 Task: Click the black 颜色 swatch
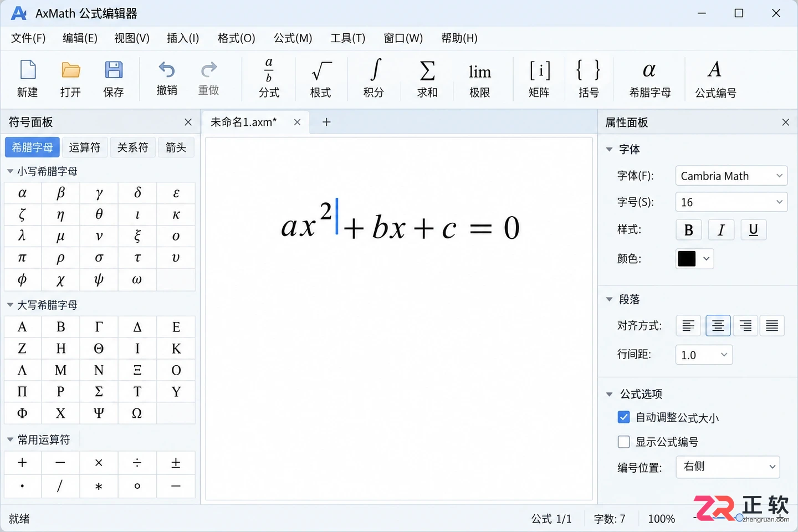[x=687, y=259]
